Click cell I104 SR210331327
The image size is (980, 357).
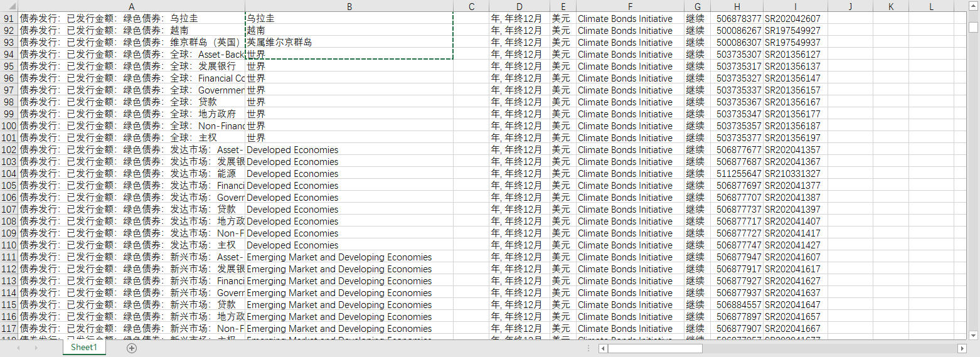pos(795,174)
